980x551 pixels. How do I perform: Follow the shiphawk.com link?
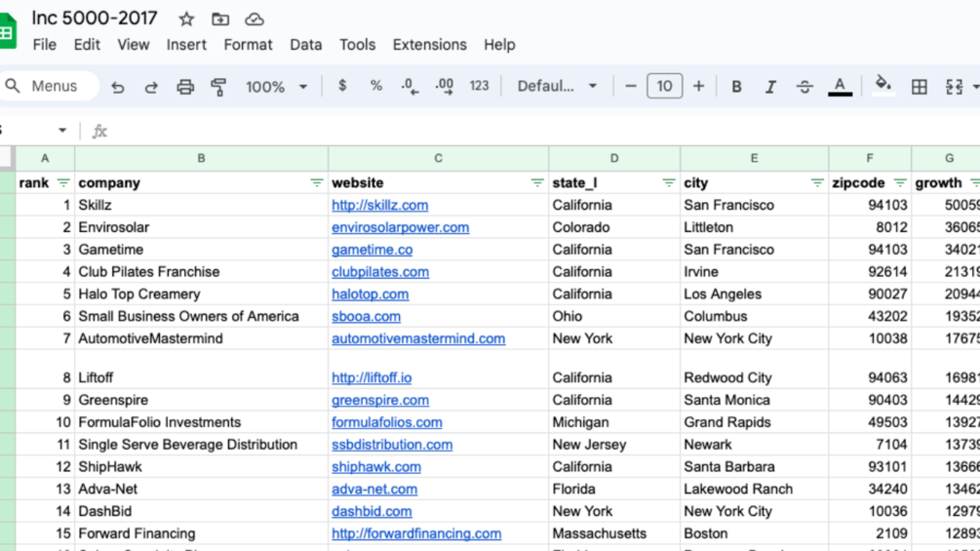[x=376, y=467]
